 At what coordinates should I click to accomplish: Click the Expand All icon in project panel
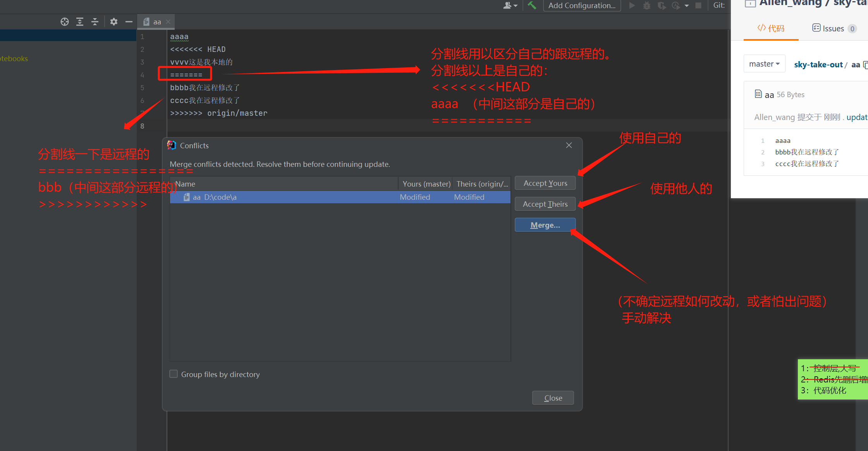pyautogui.click(x=80, y=22)
